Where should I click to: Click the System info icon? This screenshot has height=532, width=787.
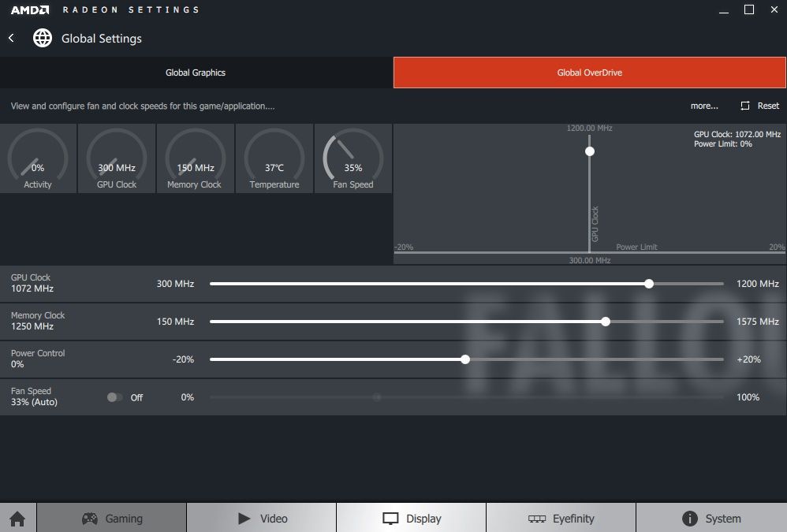(x=690, y=518)
